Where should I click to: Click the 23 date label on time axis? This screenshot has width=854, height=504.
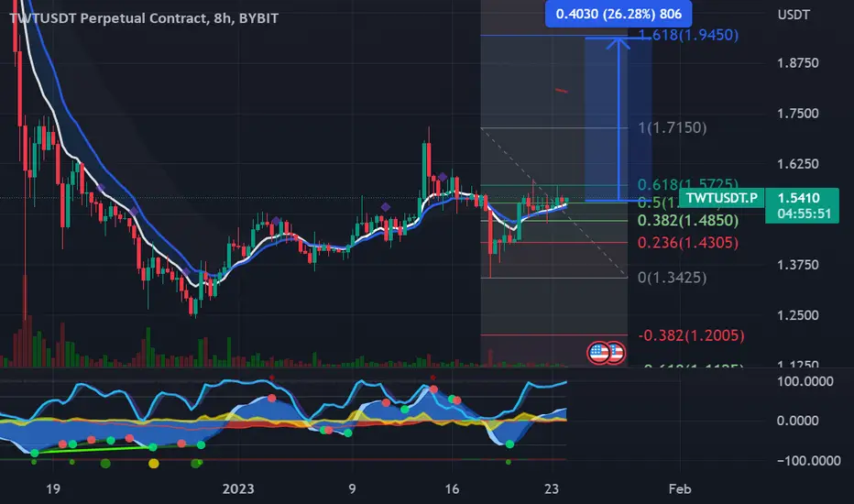tap(552, 488)
